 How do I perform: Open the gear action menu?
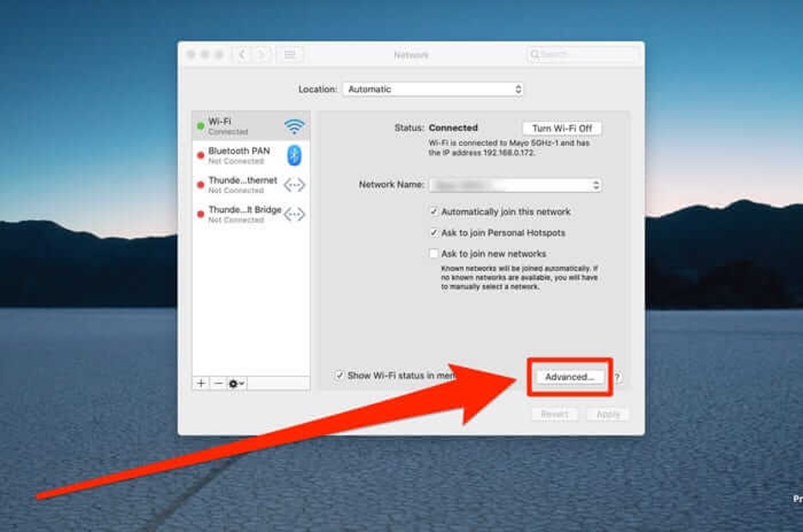pos(236,384)
